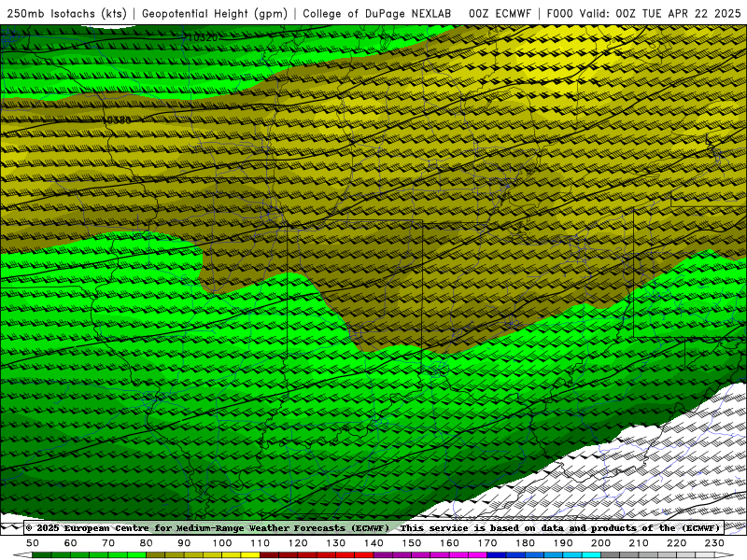Click the '250mb Isotachs (kts)' title text
This screenshot has height=560, width=747.
tap(66, 13)
